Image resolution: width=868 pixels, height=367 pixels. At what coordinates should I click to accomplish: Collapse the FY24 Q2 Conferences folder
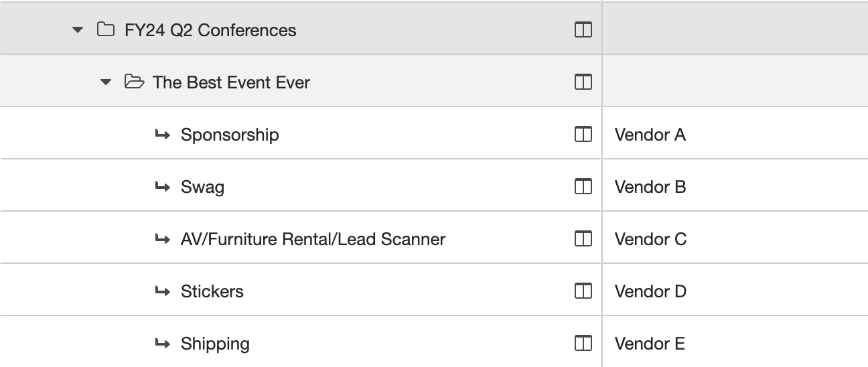pyautogui.click(x=78, y=30)
